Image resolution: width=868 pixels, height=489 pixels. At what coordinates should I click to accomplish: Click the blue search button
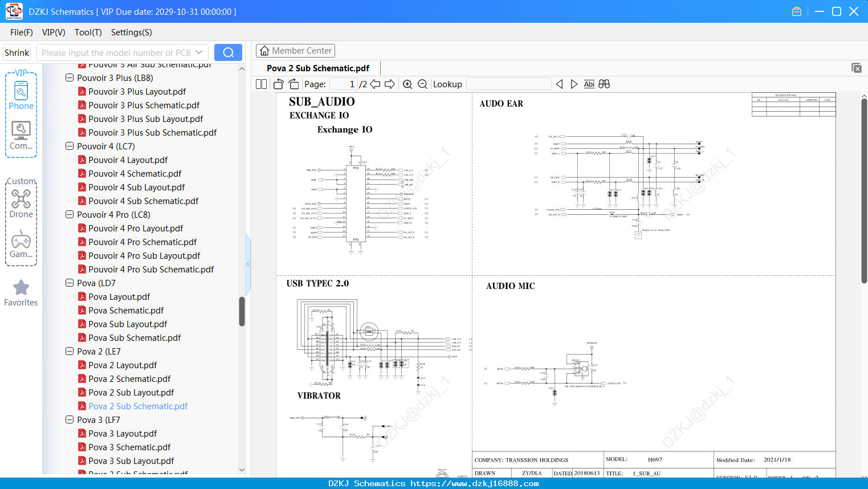228,52
